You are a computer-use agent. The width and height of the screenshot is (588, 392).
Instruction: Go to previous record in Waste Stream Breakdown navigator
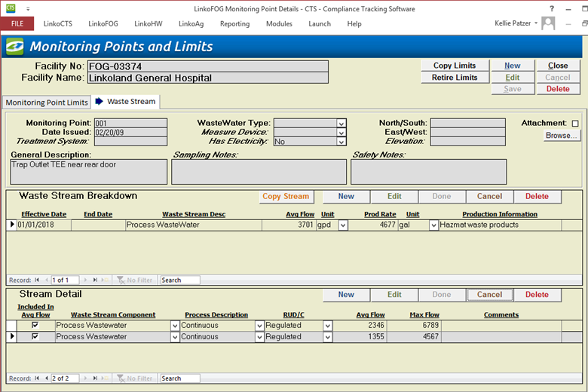coord(46,280)
